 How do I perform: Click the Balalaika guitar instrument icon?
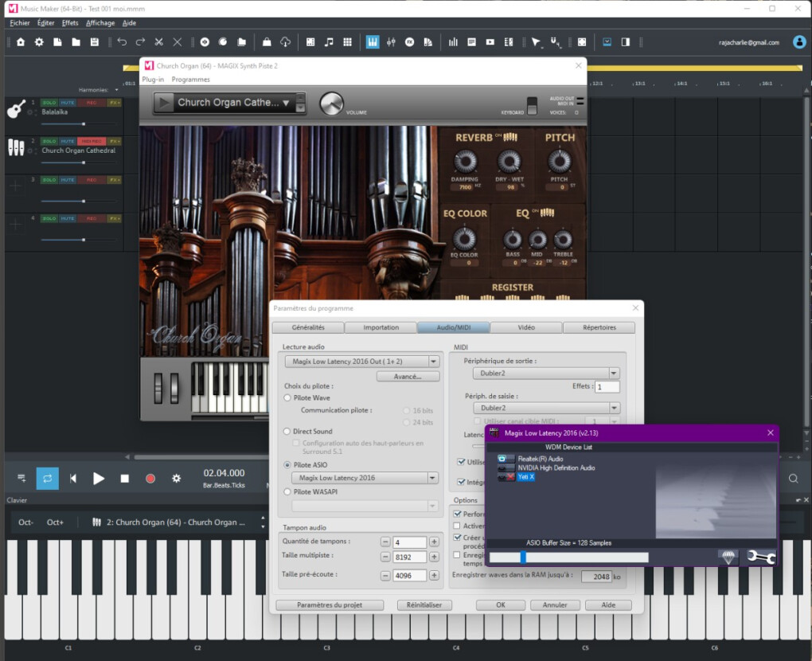16,108
